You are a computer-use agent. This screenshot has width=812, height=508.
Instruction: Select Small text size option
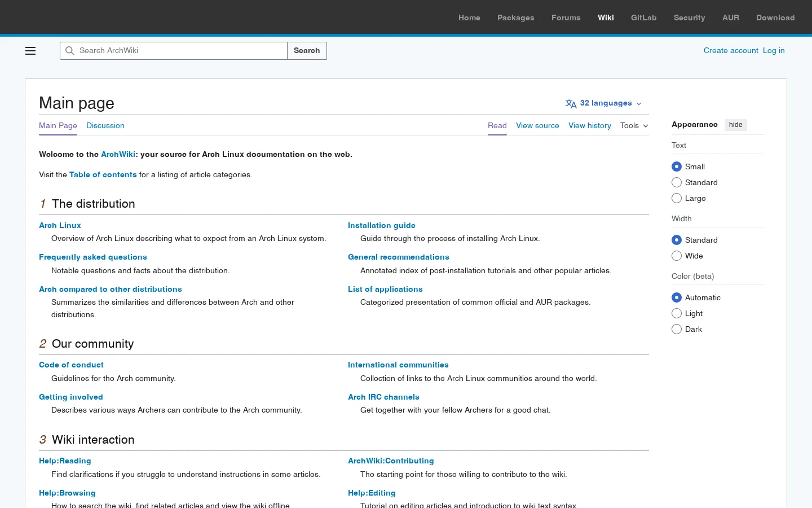click(x=677, y=167)
